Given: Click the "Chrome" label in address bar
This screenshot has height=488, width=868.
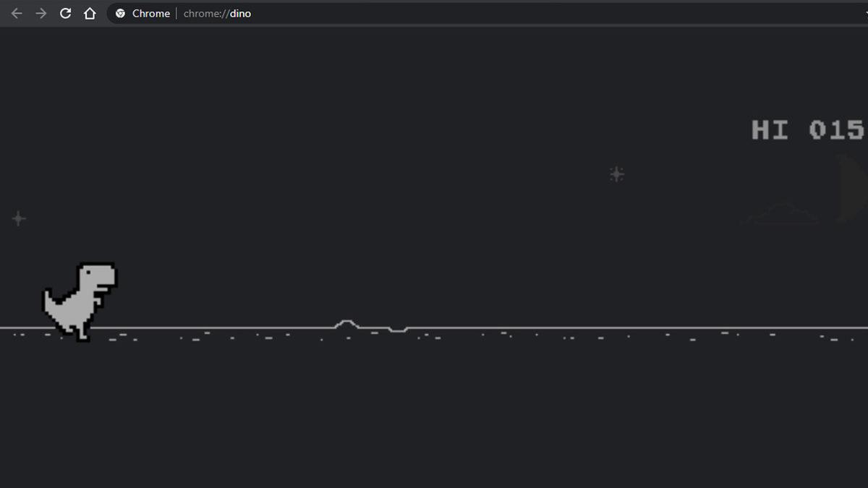Looking at the screenshot, I should pos(151,14).
